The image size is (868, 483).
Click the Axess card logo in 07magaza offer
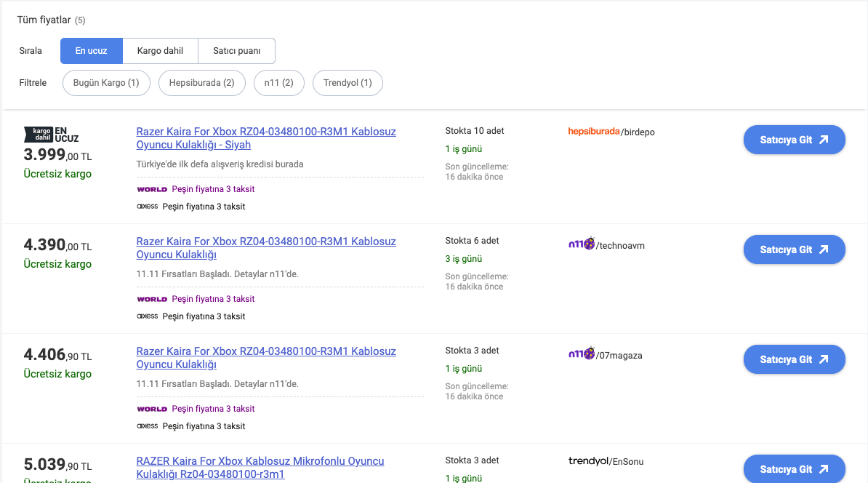(x=148, y=426)
